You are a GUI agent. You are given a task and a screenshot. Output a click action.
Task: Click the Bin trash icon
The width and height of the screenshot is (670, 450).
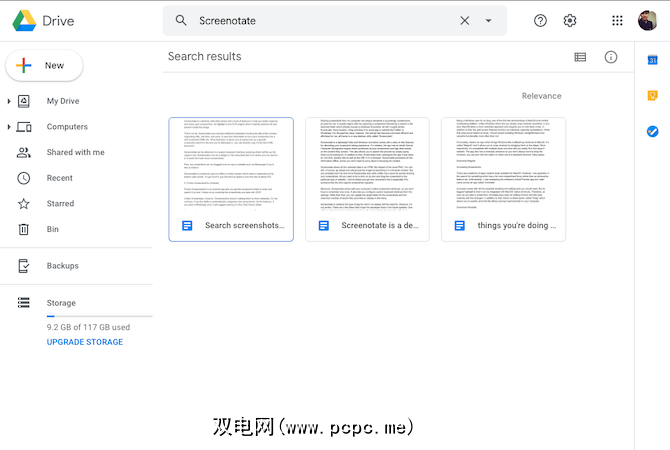pos(24,229)
